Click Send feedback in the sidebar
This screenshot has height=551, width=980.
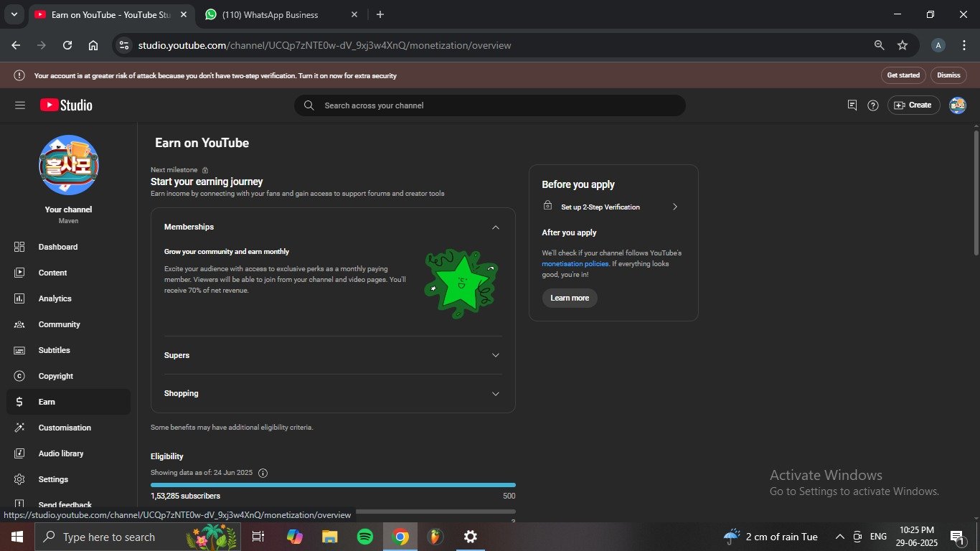click(65, 504)
